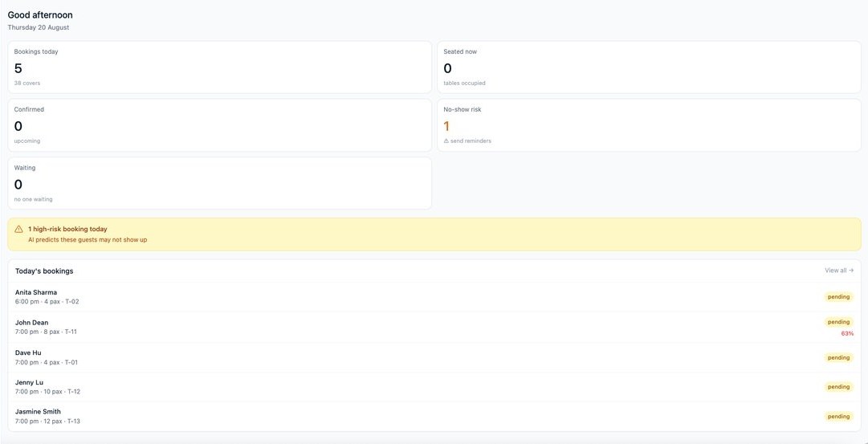This screenshot has height=444, width=868.
Task: Click the 'tables occupied' label
Action: (464, 83)
